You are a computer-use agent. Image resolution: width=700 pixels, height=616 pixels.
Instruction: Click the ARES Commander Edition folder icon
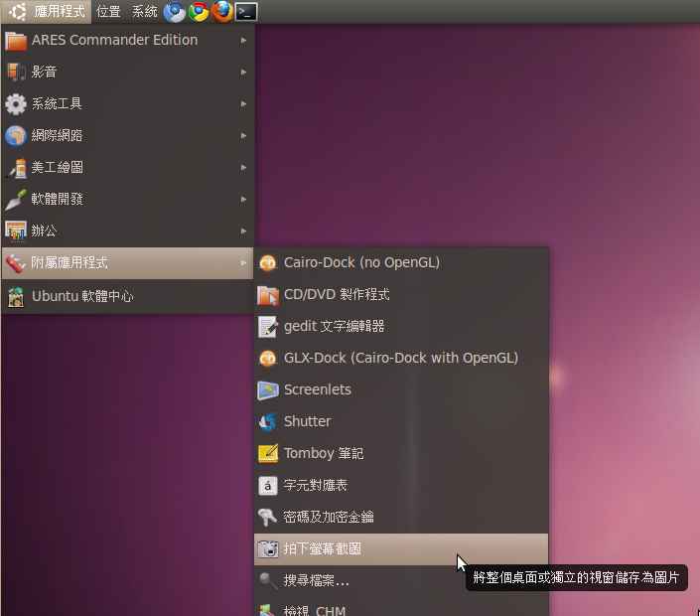point(16,41)
